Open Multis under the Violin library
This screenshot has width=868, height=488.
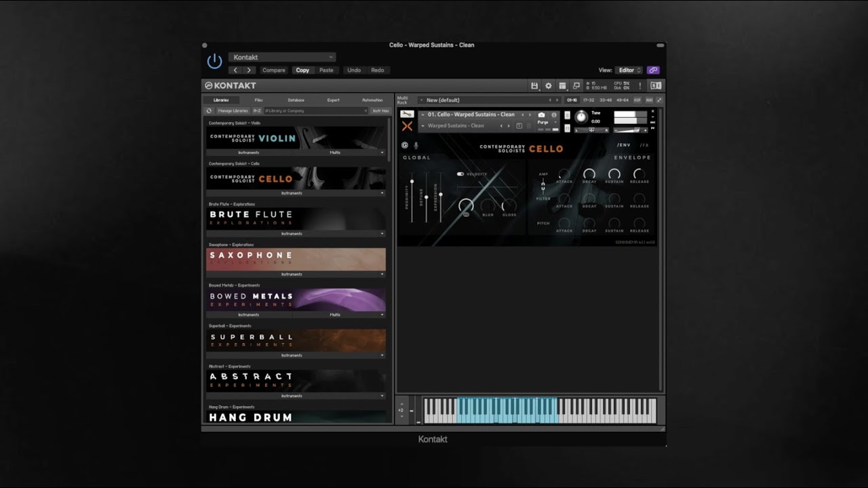(x=335, y=152)
